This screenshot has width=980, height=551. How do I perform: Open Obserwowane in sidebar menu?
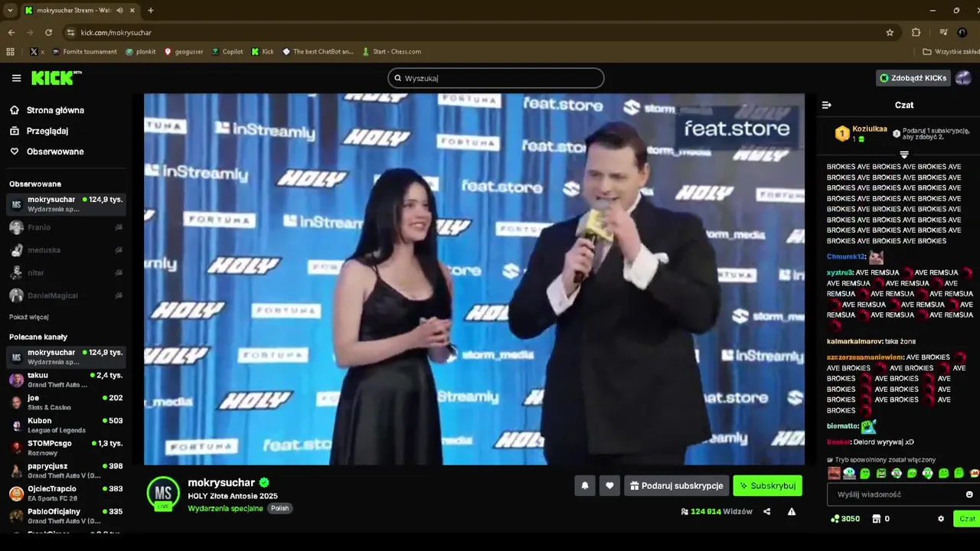(47, 152)
